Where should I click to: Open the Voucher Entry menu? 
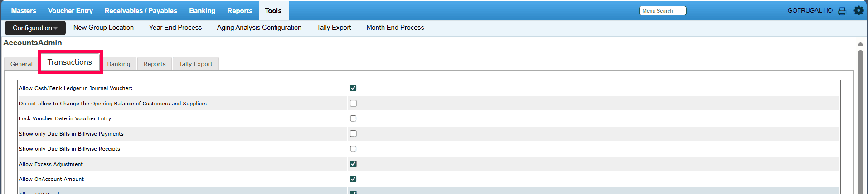pos(70,11)
